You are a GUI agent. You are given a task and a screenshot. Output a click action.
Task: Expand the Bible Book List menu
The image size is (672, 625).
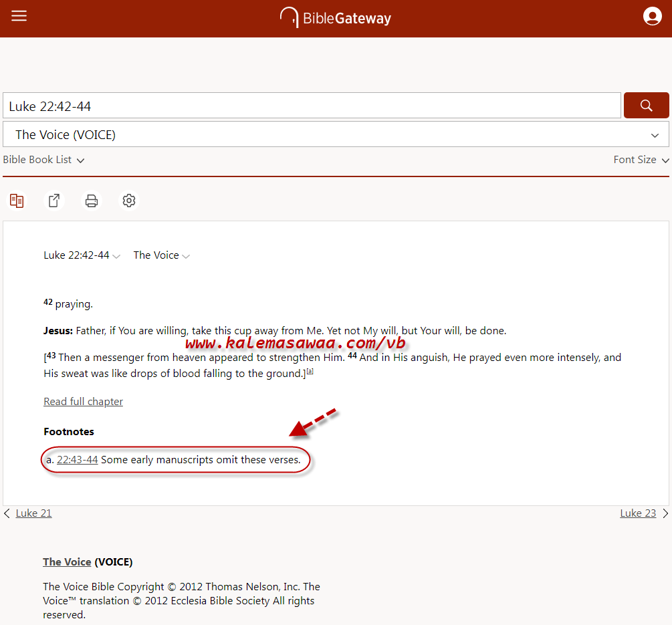(x=44, y=160)
